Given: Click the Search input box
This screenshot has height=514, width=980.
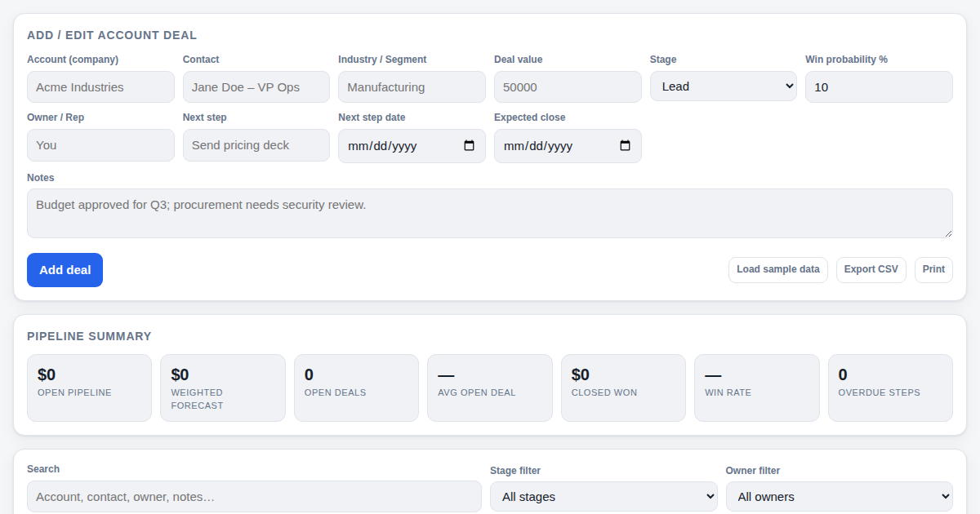Looking at the screenshot, I should 254,496.
